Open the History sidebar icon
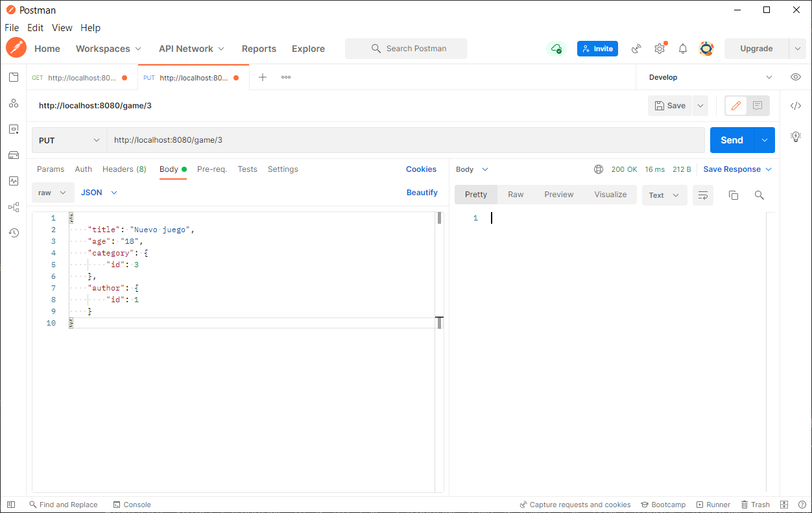812x513 pixels. click(x=14, y=233)
